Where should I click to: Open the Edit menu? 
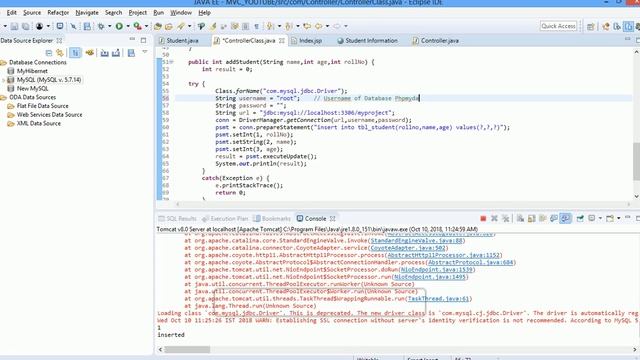(x=11, y=13)
